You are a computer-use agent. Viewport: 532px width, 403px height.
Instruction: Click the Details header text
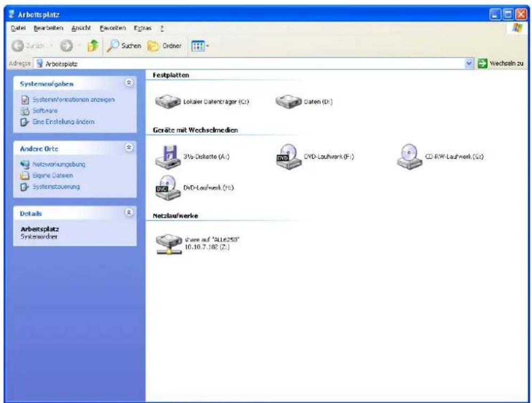coord(31,214)
